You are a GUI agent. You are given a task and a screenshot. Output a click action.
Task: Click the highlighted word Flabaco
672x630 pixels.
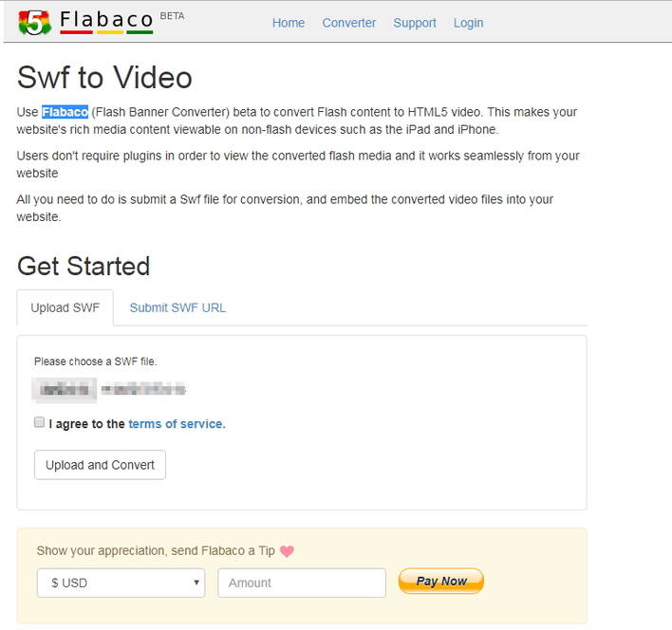(x=65, y=112)
